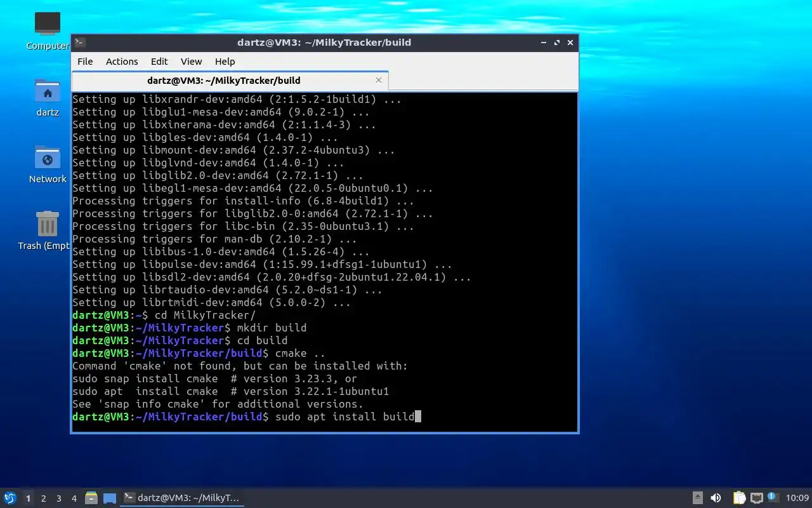Select the Network desktop icon

tap(48, 164)
